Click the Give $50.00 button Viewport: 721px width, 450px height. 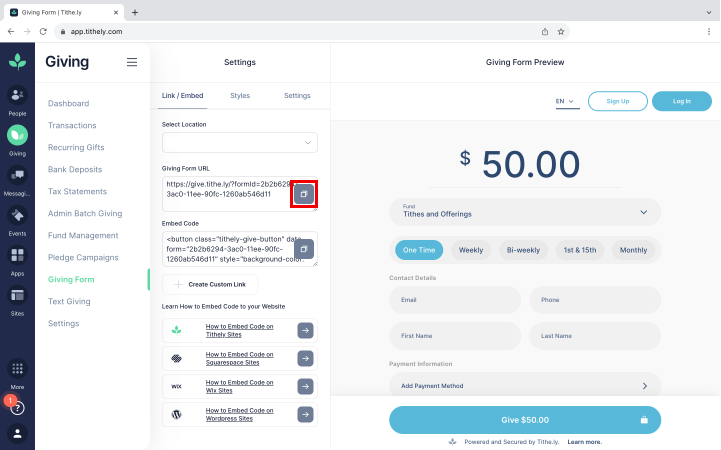(525, 420)
